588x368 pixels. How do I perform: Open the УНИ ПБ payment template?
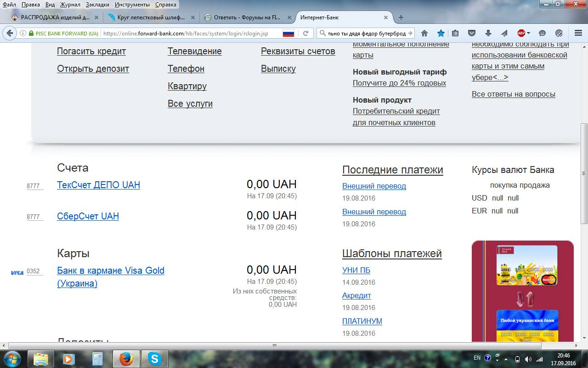point(356,270)
